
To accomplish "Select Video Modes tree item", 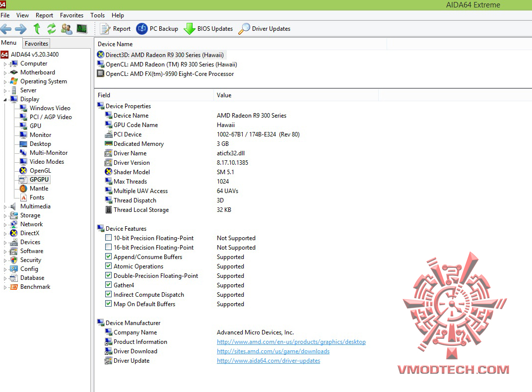I will click(x=47, y=162).
